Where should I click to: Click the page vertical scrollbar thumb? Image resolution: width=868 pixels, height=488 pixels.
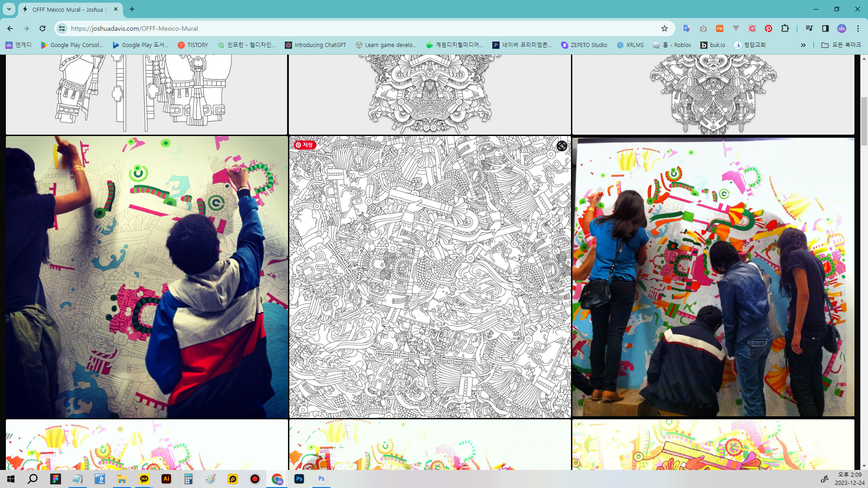pos(864,121)
